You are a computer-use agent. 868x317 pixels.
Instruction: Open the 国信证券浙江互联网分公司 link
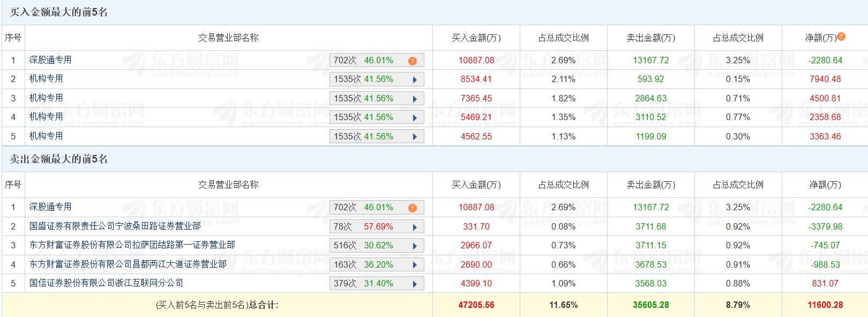(x=106, y=283)
